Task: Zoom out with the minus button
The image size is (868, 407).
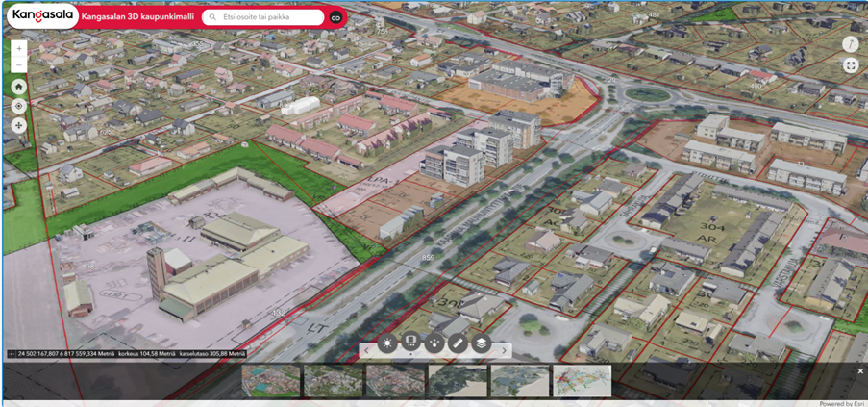Action: coord(19,65)
